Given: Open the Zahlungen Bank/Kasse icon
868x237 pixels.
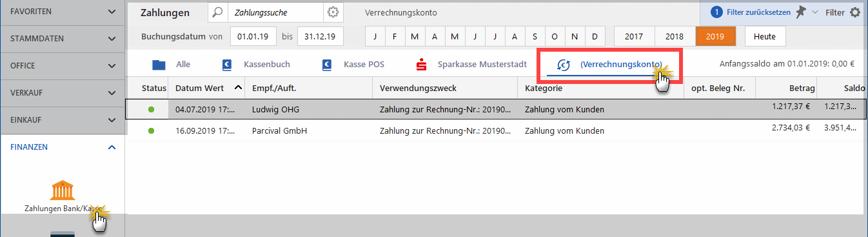Looking at the screenshot, I should [62, 191].
